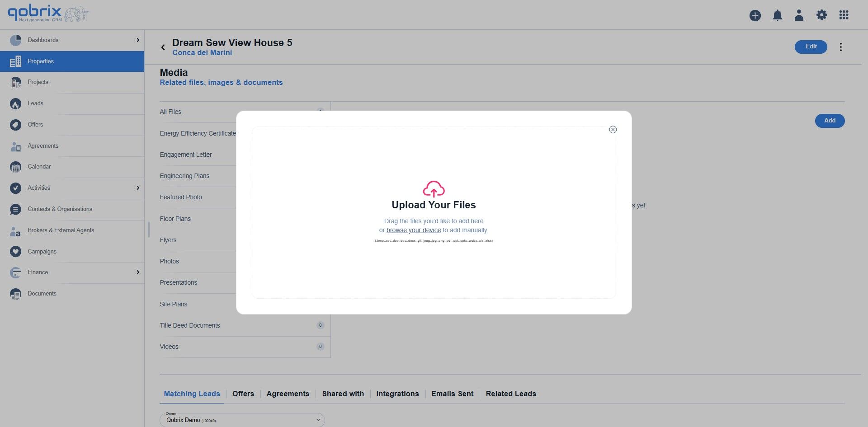Screen dimensions: 868x427
Task: Select Projects in the sidebar
Action: 38,82
